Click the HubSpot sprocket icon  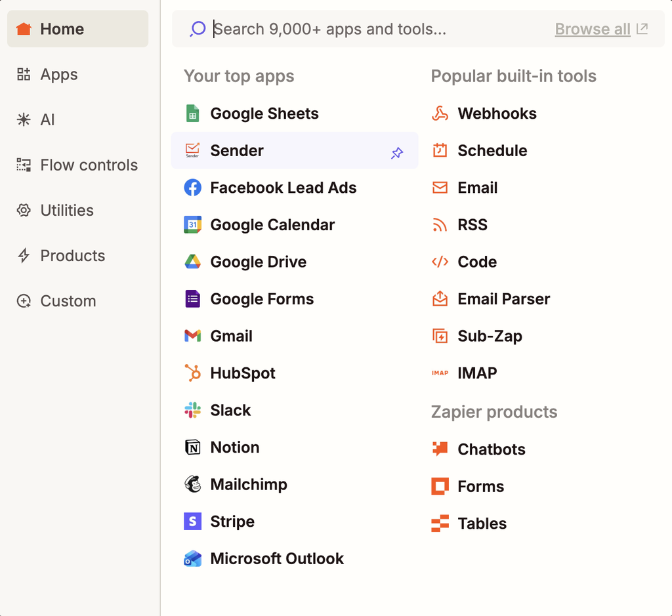(192, 373)
